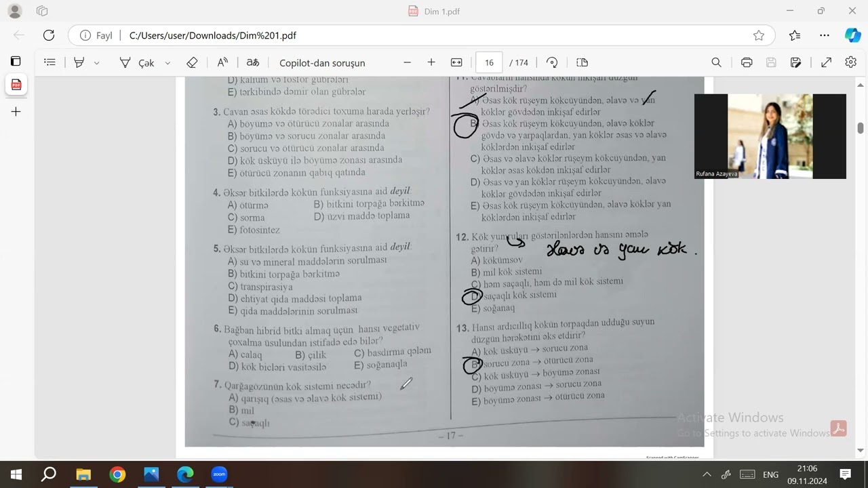Click the address bar URL

(212, 35)
